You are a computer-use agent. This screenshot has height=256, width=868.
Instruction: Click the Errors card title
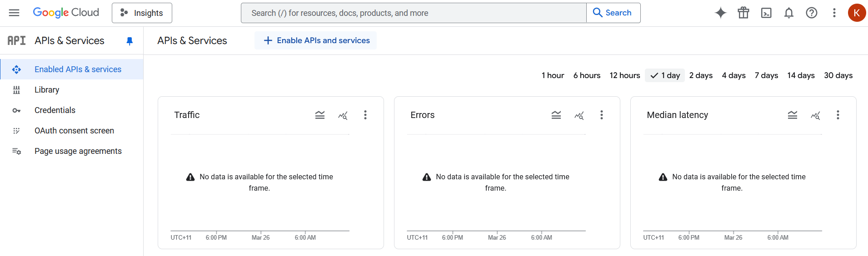(423, 115)
